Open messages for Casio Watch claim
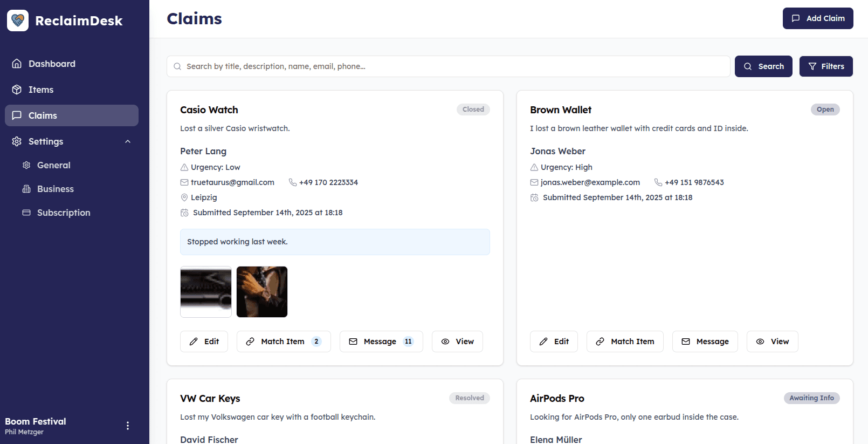Image resolution: width=868 pixels, height=444 pixels. 381,341
